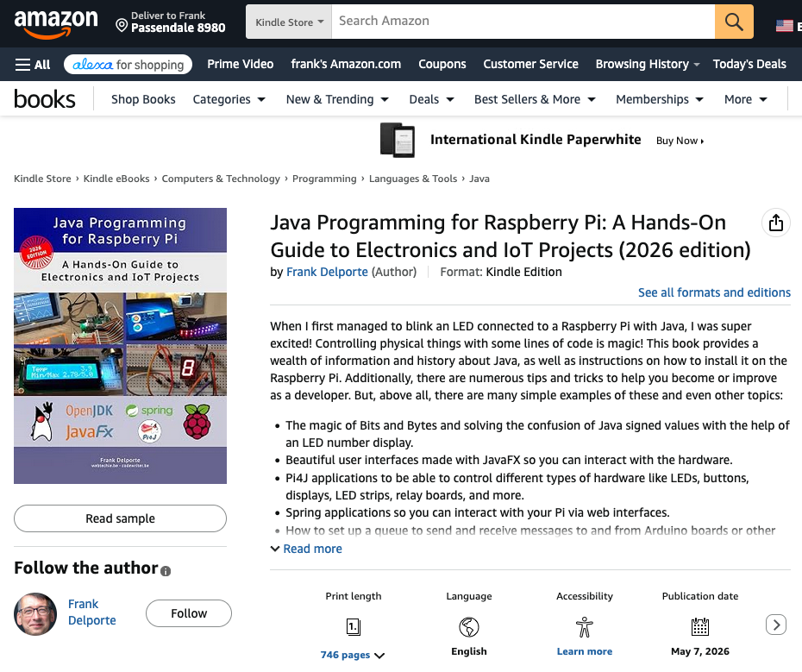Open See all formats and editions
Viewport: 802px width, 672px height.
pyautogui.click(x=714, y=292)
